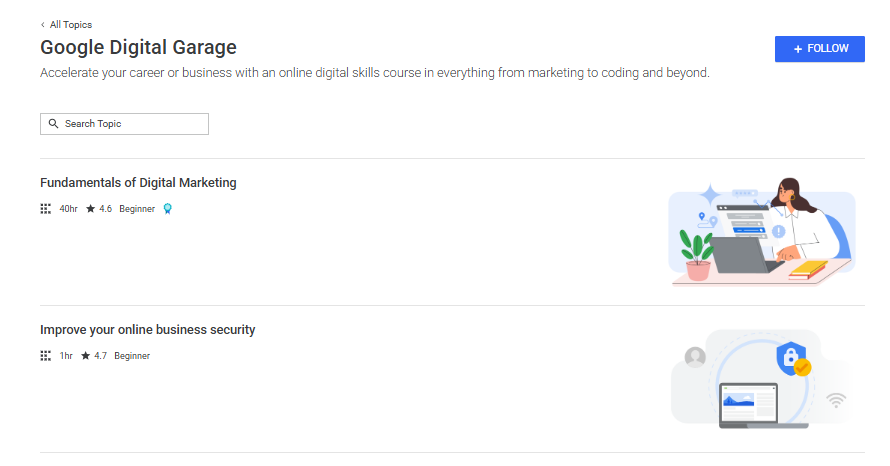Screen dimensions: 890x466
Task: Go back to All Topics
Action: click(x=70, y=24)
